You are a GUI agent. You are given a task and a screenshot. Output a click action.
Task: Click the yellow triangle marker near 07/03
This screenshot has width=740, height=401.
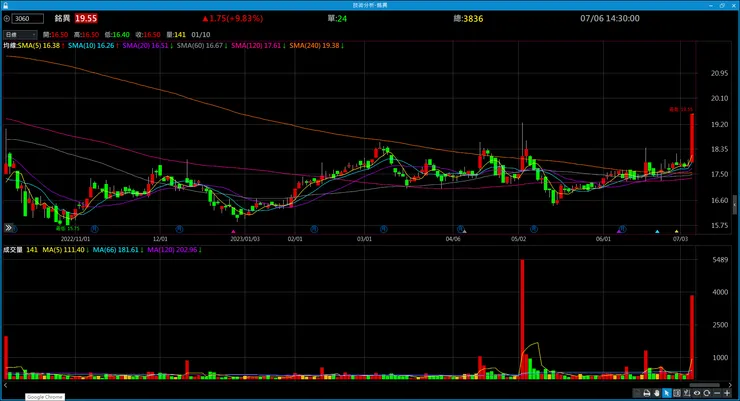point(676,231)
